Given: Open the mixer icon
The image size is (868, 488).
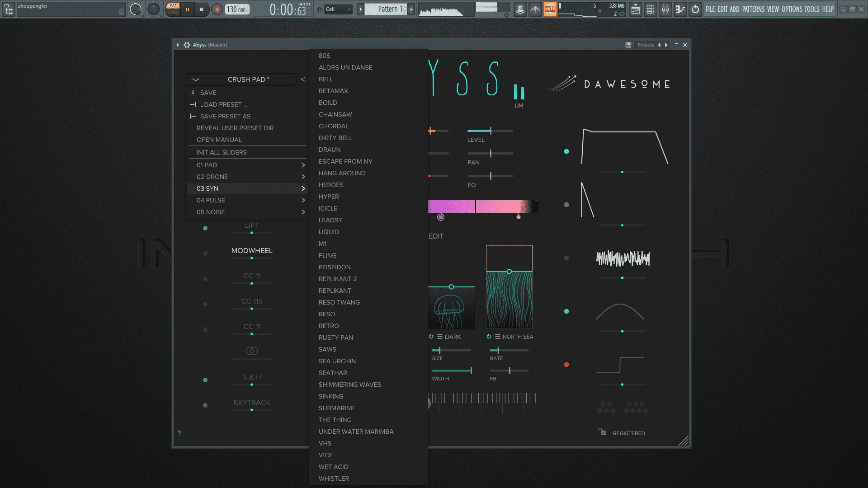Looking at the screenshot, I should tap(665, 9).
